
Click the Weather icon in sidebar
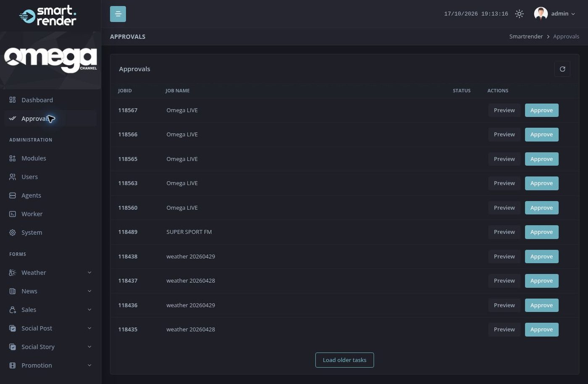tap(13, 273)
